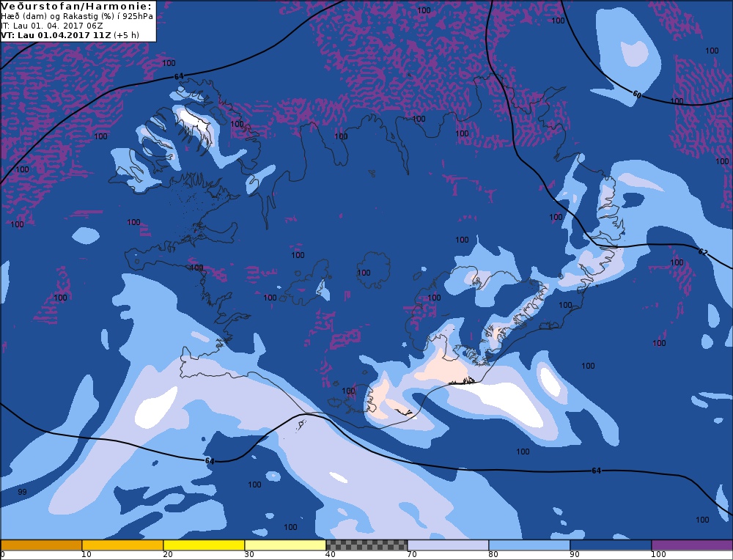The height and width of the screenshot is (560, 733).
Task: Click the 'Veðurstofan/Harmonie:' title text
Action: click(x=76, y=6)
